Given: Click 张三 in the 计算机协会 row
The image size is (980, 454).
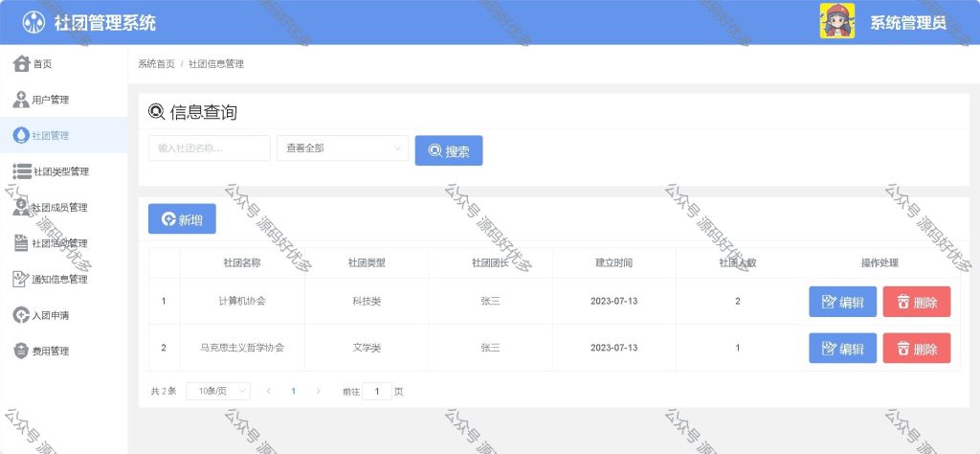Looking at the screenshot, I should point(491,301).
